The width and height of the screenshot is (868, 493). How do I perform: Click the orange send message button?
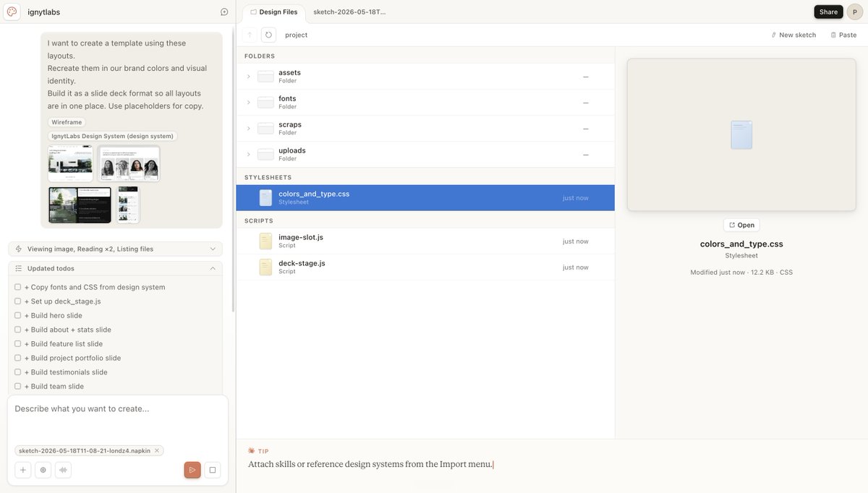pyautogui.click(x=192, y=470)
